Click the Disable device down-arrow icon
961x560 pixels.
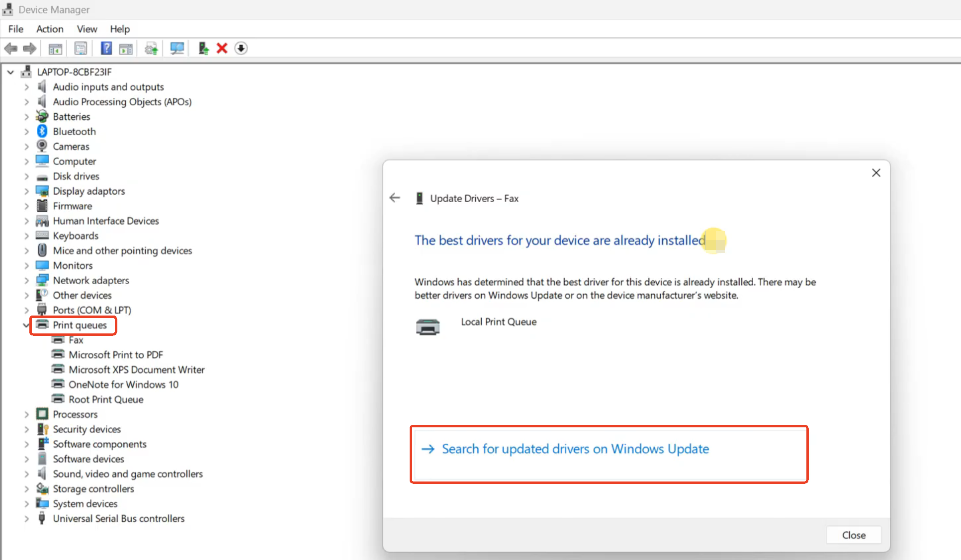pyautogui.click(x=241, y=48)
